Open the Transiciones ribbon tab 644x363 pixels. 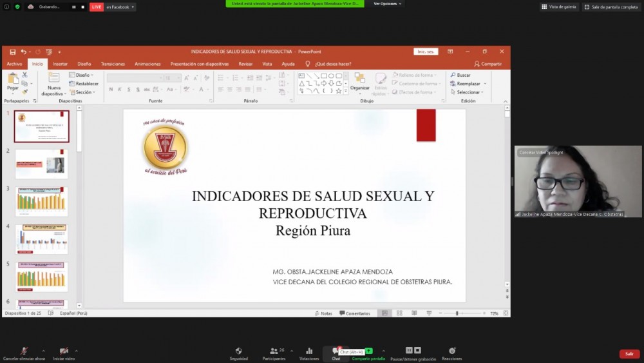(113, 64)
